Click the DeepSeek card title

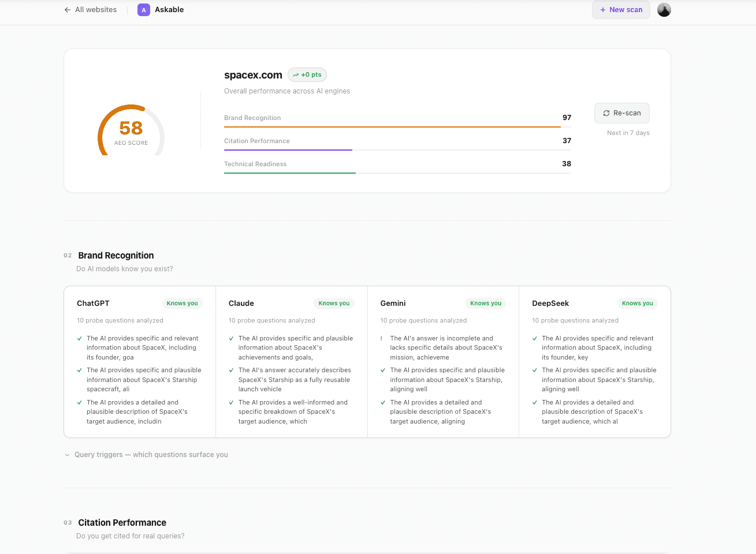pos(550,304)
